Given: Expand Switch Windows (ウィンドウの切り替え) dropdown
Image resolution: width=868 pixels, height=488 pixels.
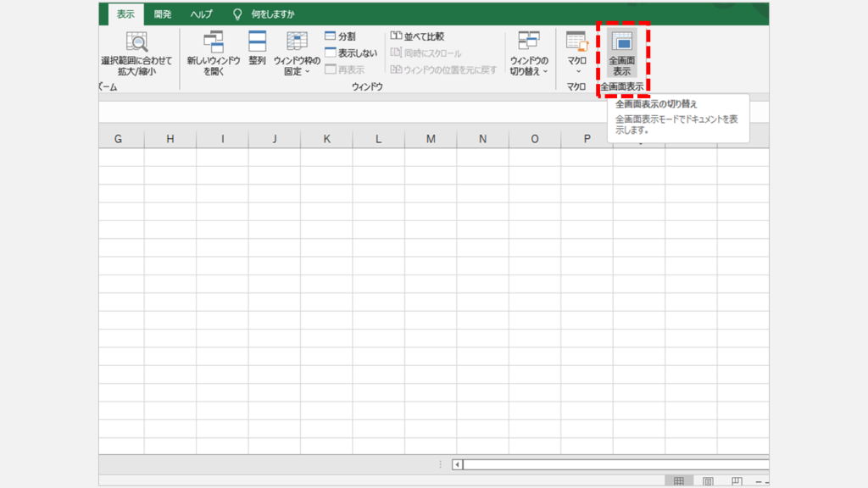Looking at the screenshot, I should (529, 53).
